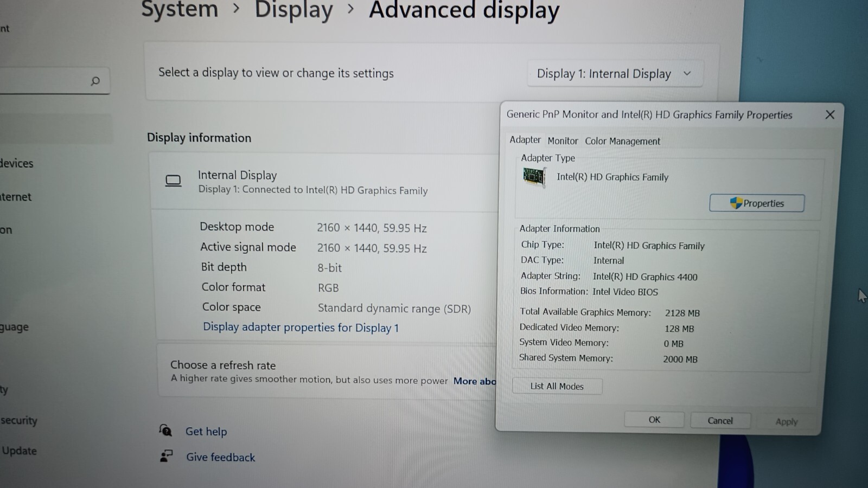
Task: Click the System Video Memory value 0 MB
Action: [x=673, y=344]
